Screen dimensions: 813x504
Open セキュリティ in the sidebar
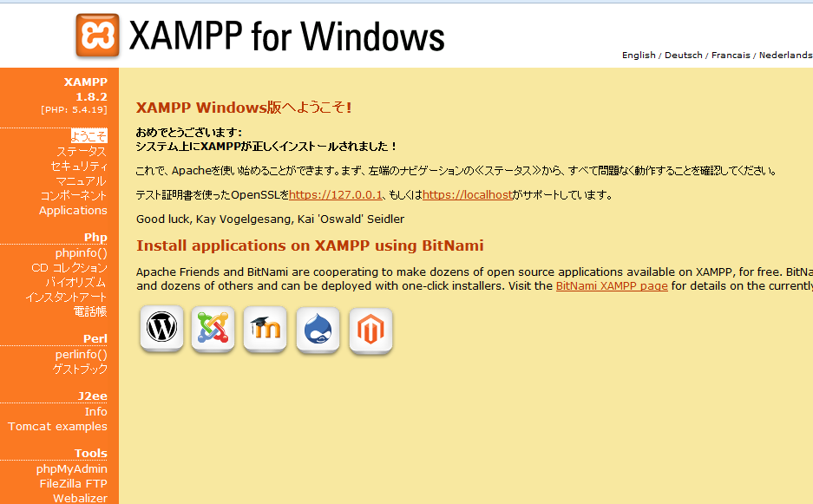pyautogui.click(x=79, y=166)
